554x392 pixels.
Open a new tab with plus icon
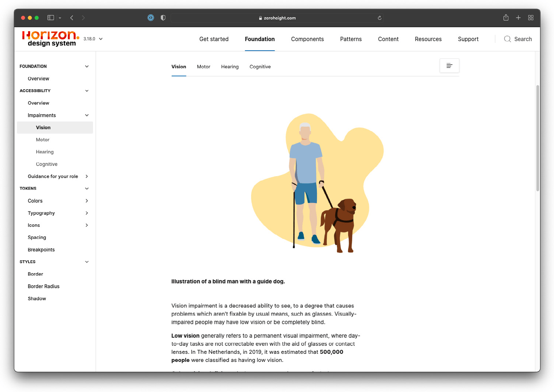point(518,18)
